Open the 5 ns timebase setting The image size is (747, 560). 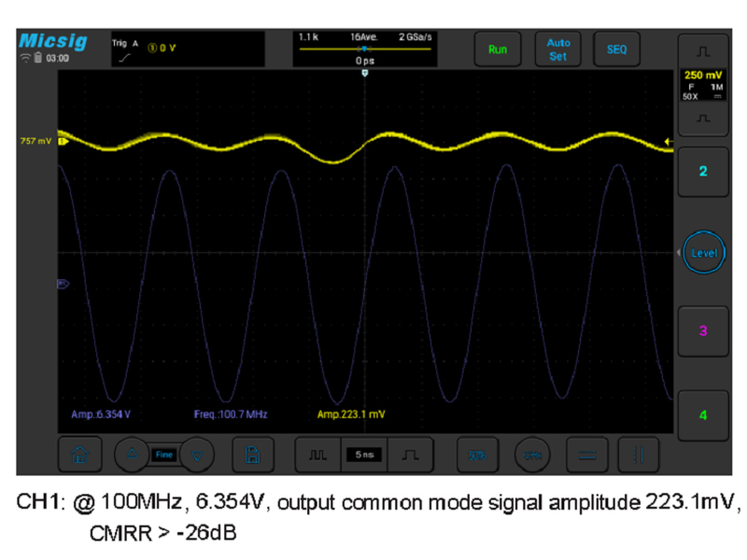(364, 455)
